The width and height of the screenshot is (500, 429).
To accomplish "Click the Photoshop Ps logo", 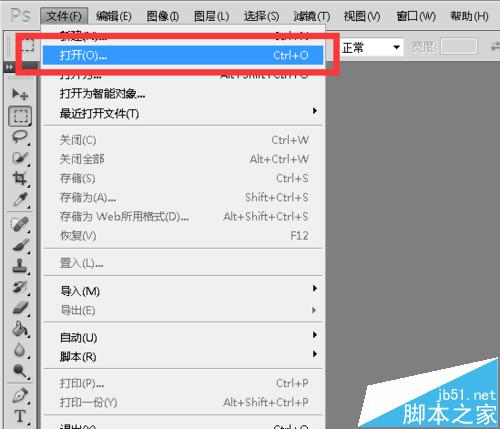I will click(20, 15).
